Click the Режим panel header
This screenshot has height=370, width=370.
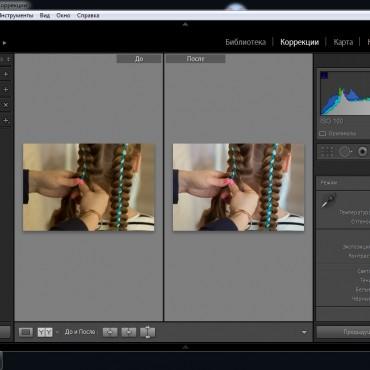343,183
